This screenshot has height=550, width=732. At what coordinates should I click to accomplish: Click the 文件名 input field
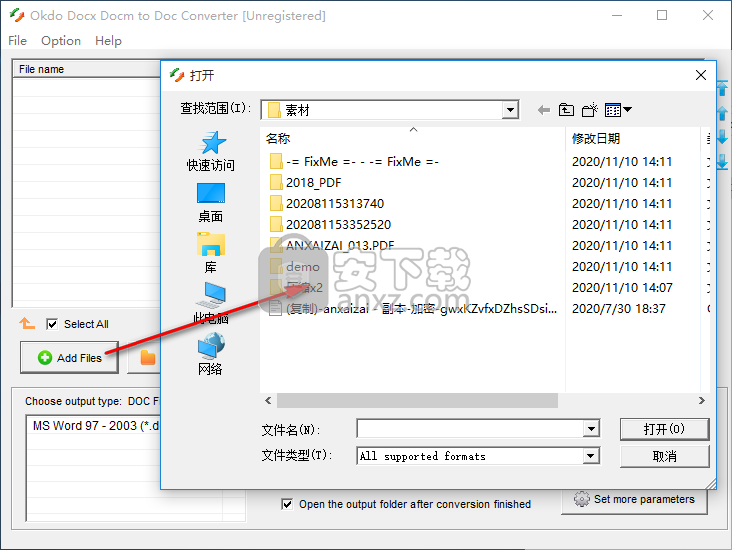(x=470, y=429)
